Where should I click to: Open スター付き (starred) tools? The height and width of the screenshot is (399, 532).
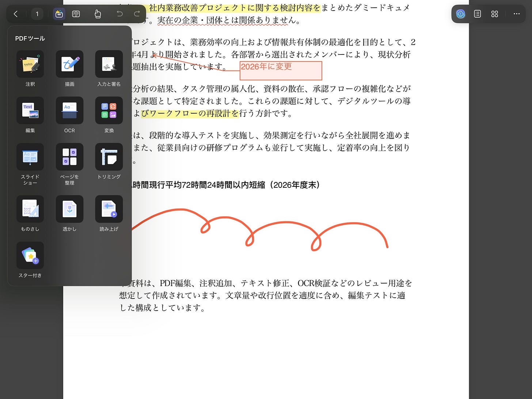30,255
